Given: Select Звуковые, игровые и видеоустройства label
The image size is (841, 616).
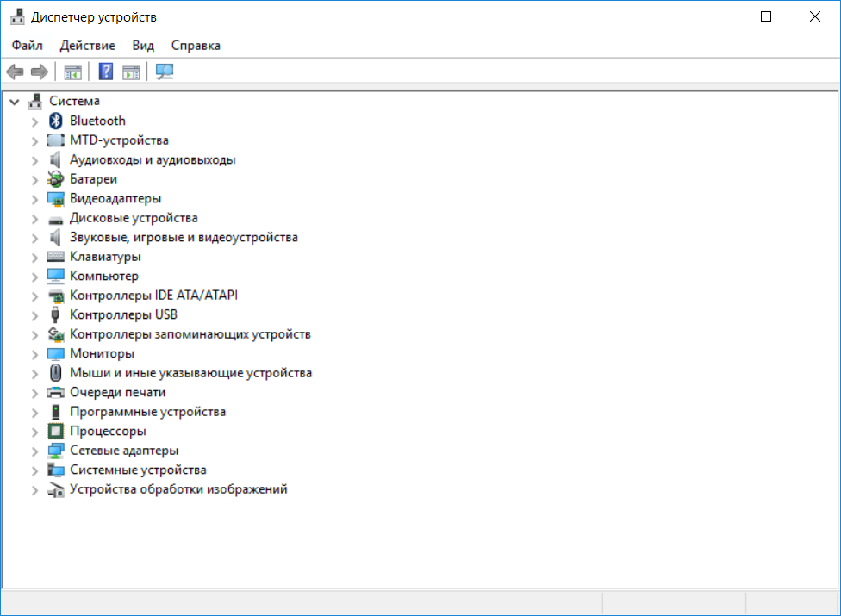Looking at the screenshot, I should (x=184, y=237).
